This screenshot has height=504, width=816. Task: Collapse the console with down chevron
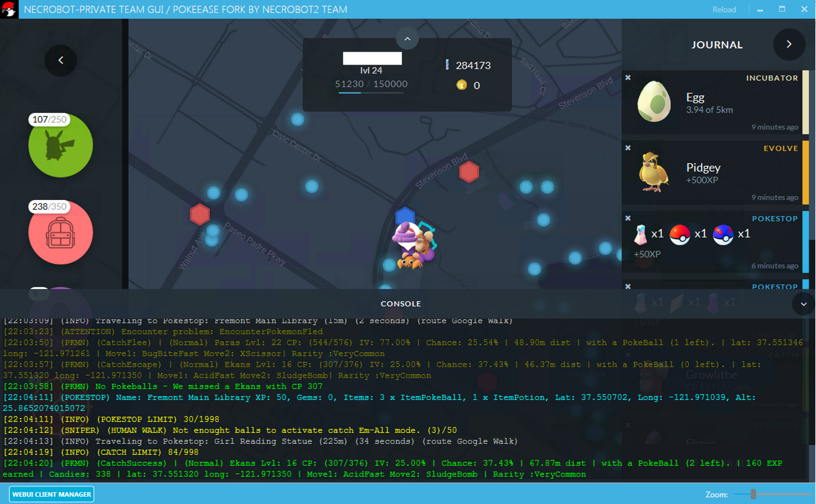pyautogui.click(x=804, y=304)
